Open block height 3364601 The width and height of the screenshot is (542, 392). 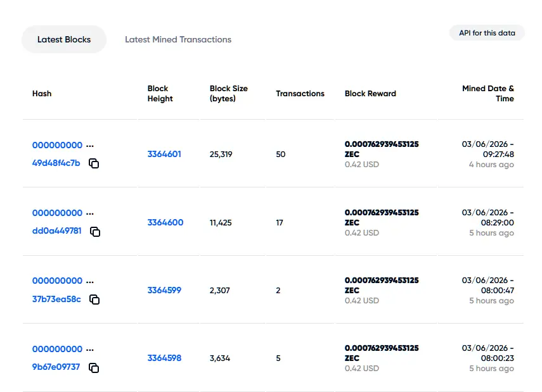point(164,154)
